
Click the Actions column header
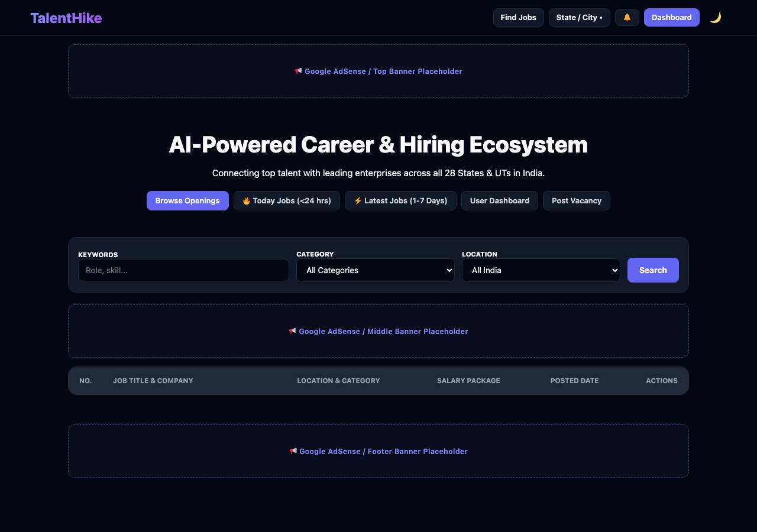(662, 381)
